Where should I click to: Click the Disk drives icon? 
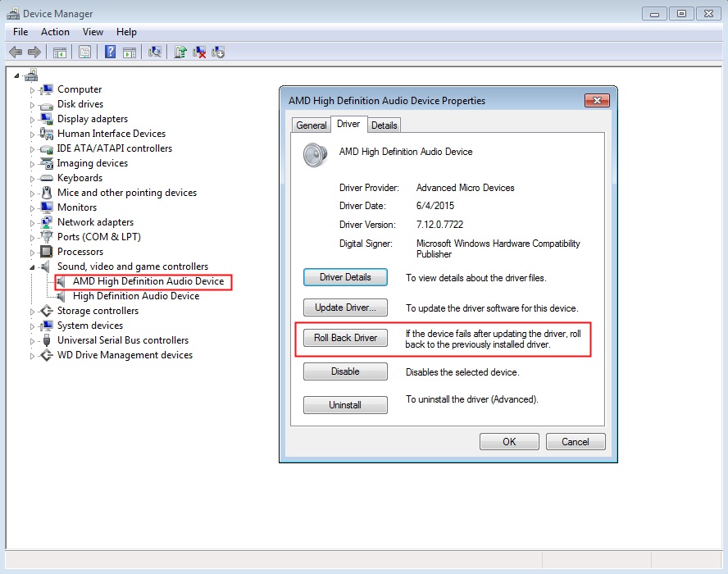(47, 106)
